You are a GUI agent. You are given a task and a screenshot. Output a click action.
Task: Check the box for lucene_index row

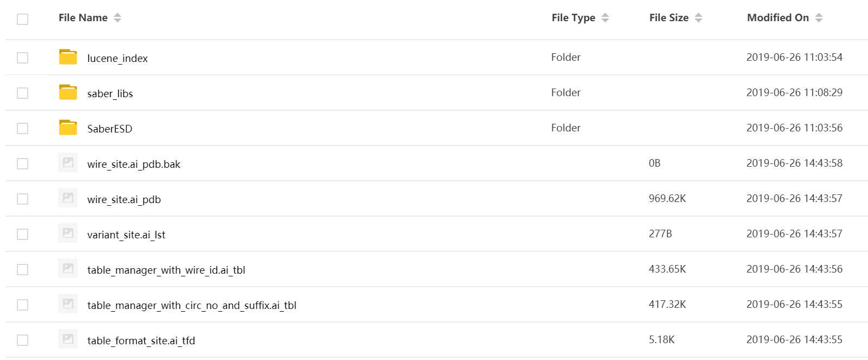[x=22, y=58]
